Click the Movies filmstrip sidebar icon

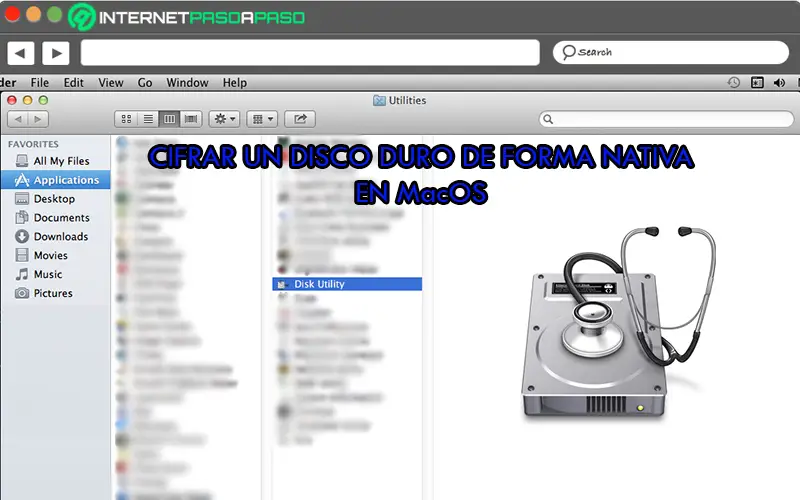click(x=22, y=255)
